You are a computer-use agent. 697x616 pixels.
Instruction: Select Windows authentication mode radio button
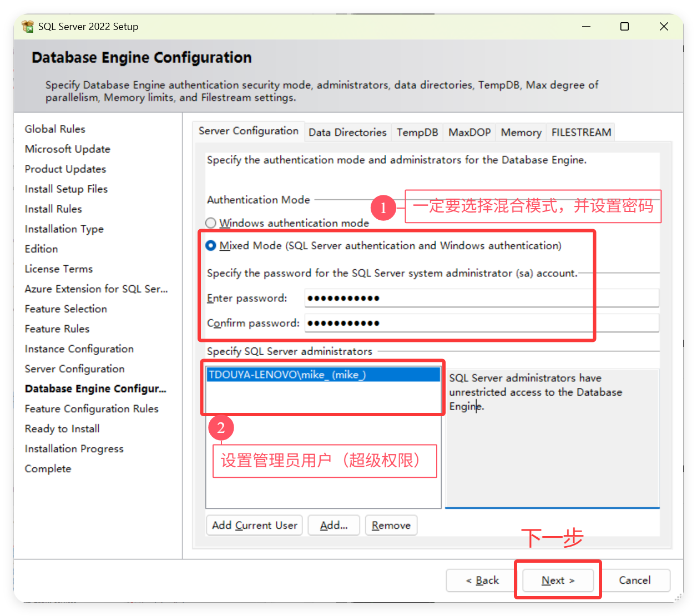pos(211,223)
